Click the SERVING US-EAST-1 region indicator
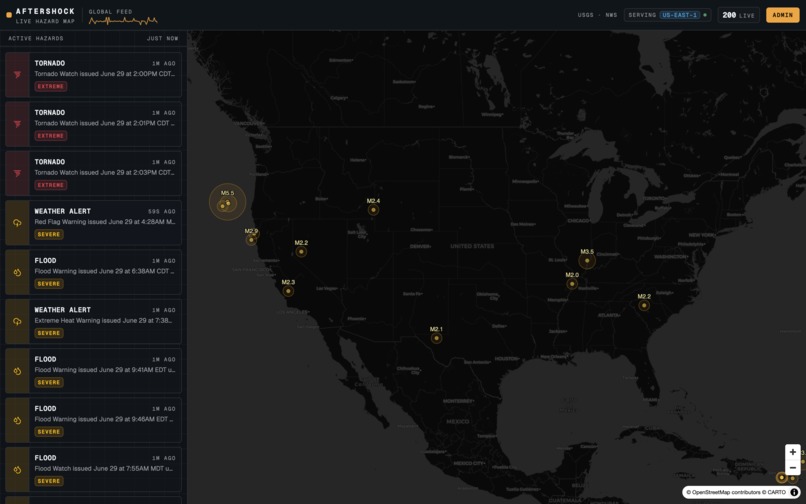 point(667,15)
